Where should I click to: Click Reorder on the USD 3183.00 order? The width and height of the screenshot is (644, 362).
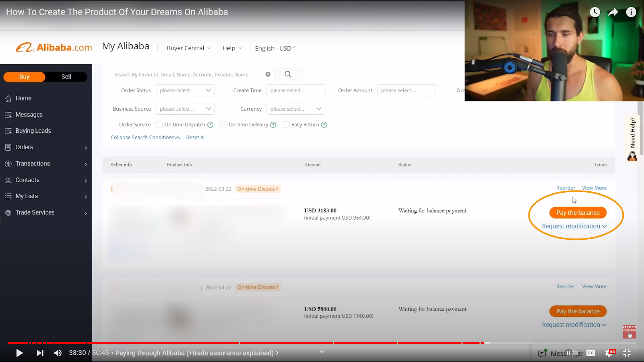[x=566, y=188]
